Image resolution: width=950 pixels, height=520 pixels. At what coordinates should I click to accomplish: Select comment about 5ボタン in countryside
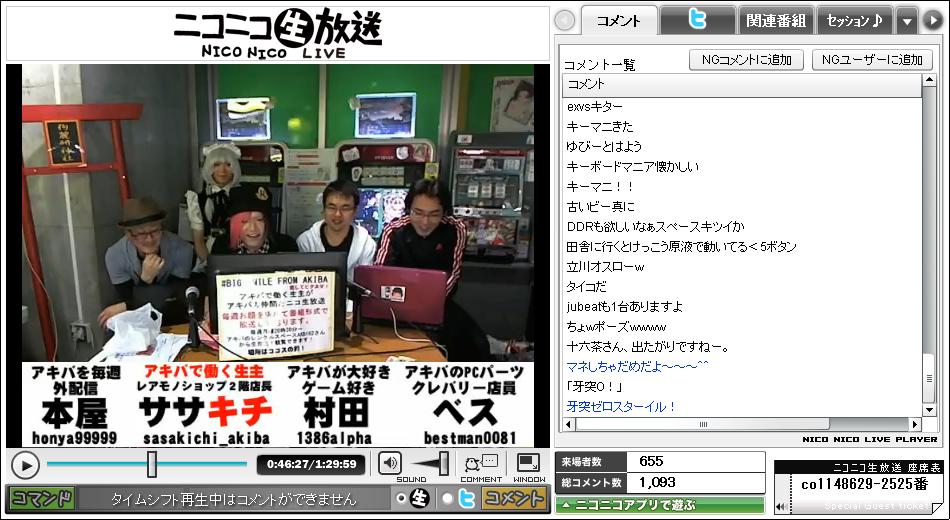(x=681, y=247)
